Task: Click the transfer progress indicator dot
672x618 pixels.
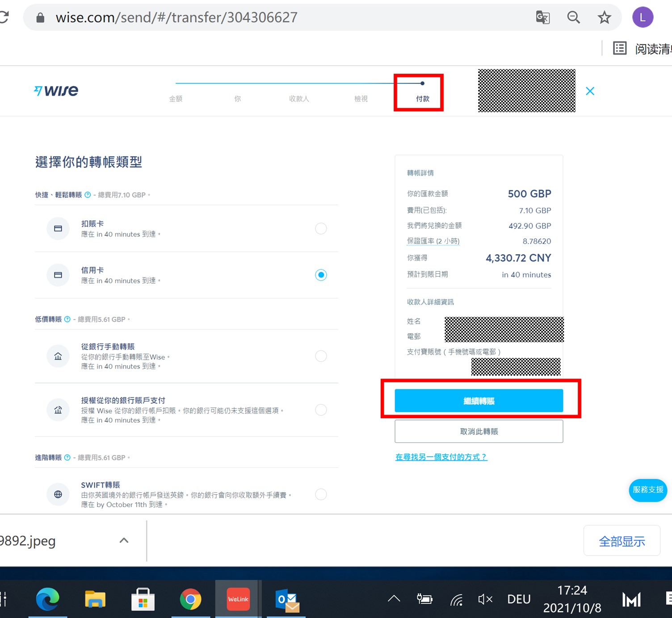Action: (x=422, y=83)
